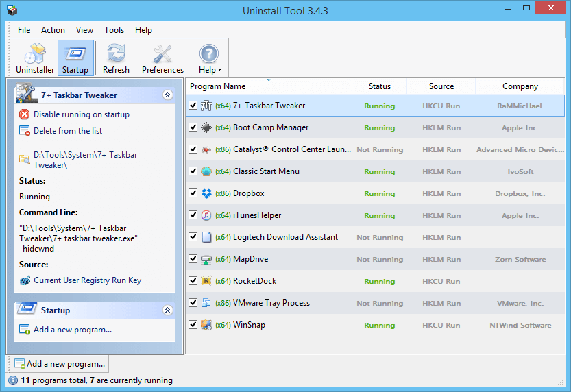Click Zorn Software company cell
The width and height of the screenshot is (571, 392).
(x=520, y=260)
